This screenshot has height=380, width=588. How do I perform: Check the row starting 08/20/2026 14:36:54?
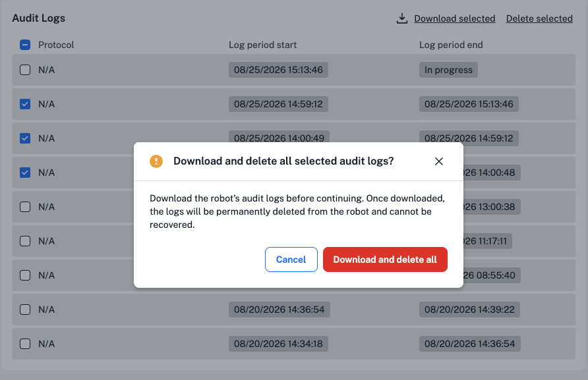[x=25, y=310]
